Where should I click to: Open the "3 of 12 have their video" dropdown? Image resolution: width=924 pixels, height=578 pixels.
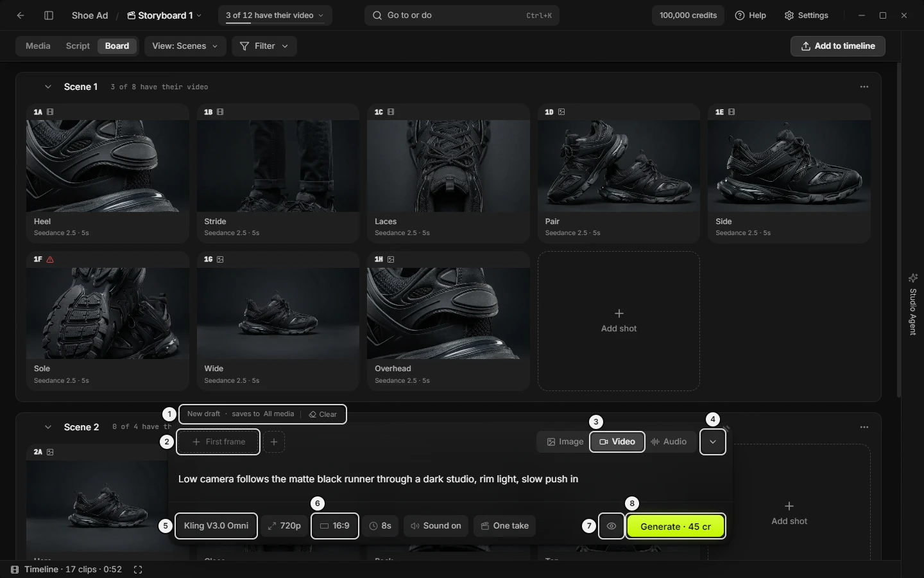[x=275, y=15]
